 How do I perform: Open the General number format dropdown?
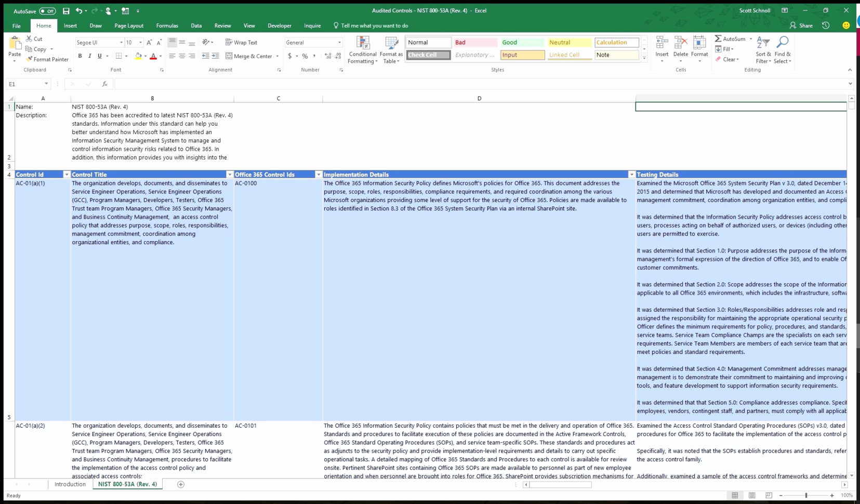[x=339, y=42]
